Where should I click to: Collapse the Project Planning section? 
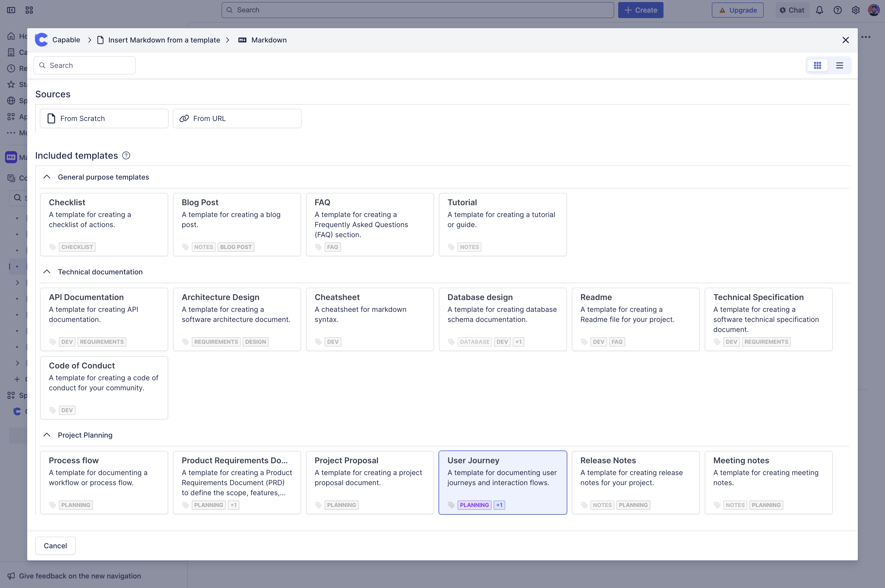pyautogui.click(x=47, y=435)
